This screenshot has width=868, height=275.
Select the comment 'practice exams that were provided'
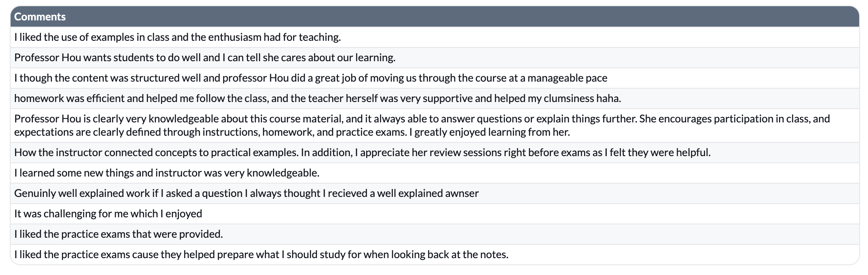[x=434, y=234]
